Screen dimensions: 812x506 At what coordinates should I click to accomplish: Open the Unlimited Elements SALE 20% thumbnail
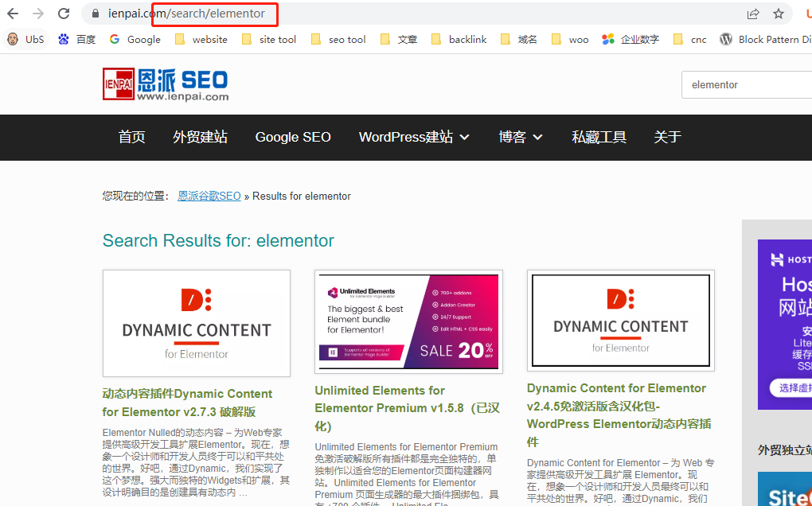click(408, 321)
